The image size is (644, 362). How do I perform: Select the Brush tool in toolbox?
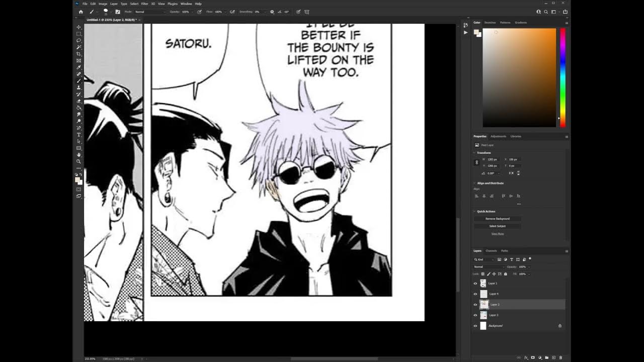(x=78, y=81)
